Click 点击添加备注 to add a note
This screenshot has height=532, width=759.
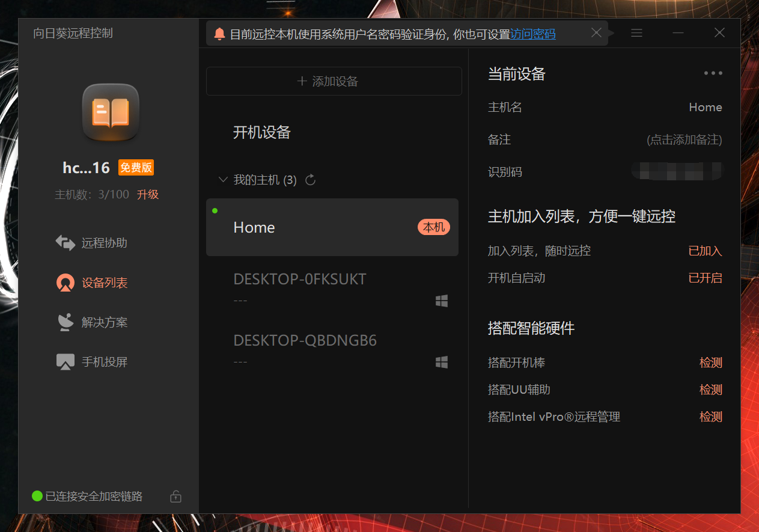(x=684, y=140)
